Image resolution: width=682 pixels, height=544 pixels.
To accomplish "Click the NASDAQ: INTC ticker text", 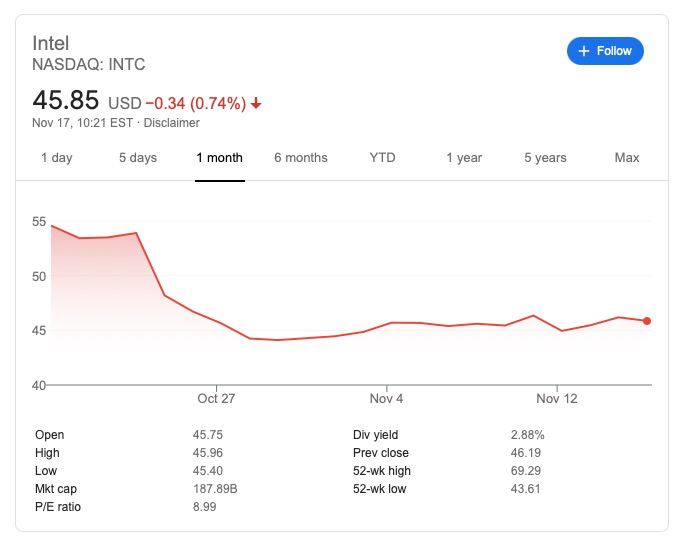I will 89,64.
